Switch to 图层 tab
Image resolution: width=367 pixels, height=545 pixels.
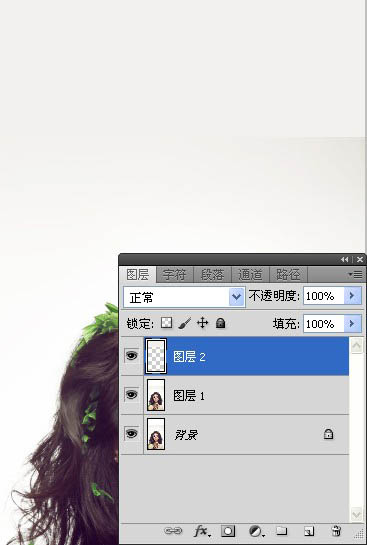click(138, 275)
